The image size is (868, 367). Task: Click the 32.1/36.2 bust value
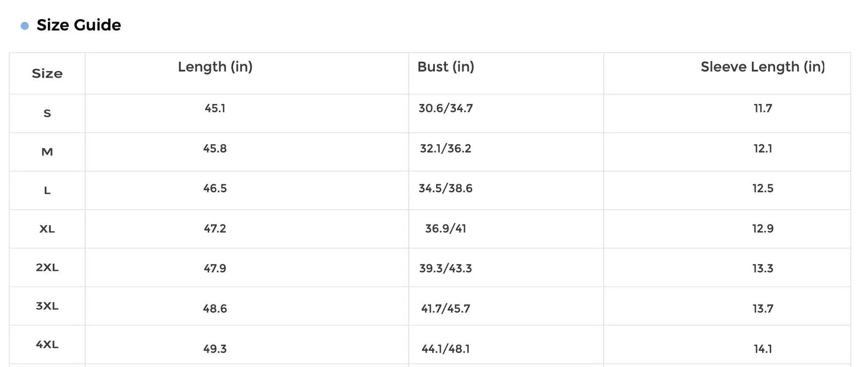[x=445, y=148]
